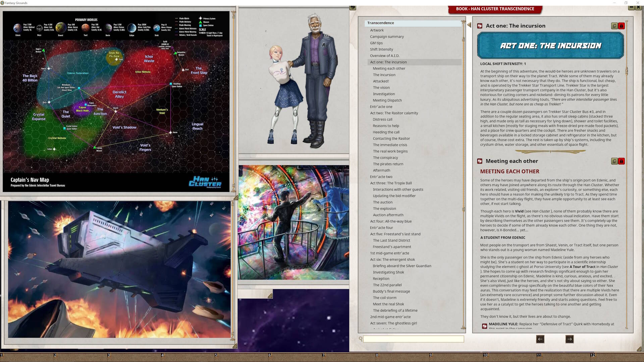This screenshot has height=362, width=644.
Task: Toggle the red lock on the "Act one: The incursion" section
Action: (x=622, y=25)
